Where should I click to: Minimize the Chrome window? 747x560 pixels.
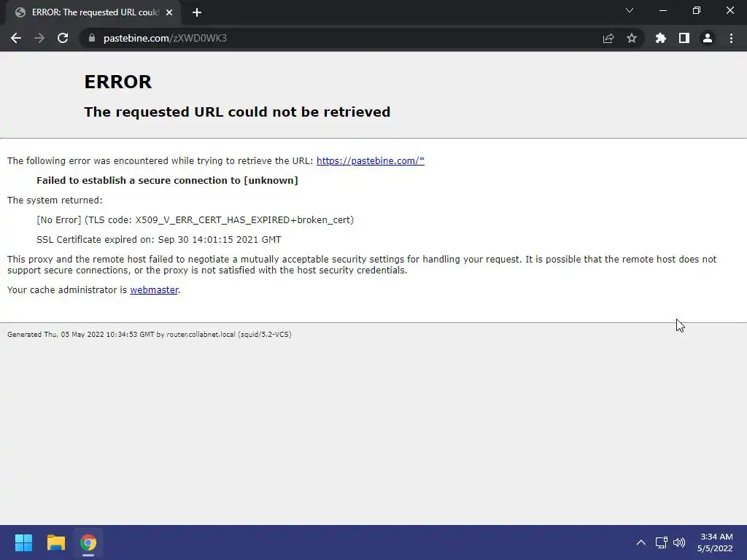point(663,10)
